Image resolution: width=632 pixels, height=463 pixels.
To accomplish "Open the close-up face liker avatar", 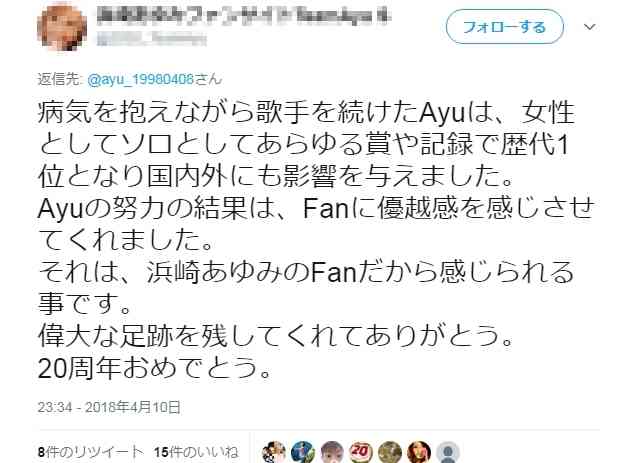I will [332, 452].
